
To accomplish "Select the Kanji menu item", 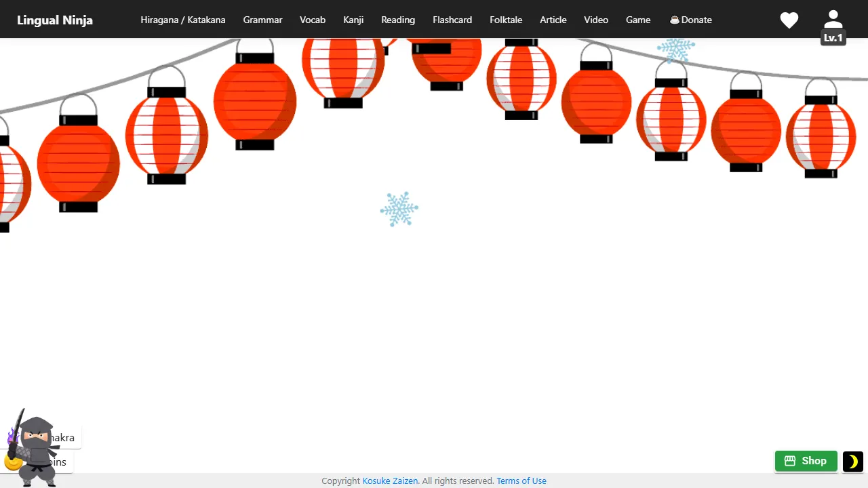I will click(353, 20).
